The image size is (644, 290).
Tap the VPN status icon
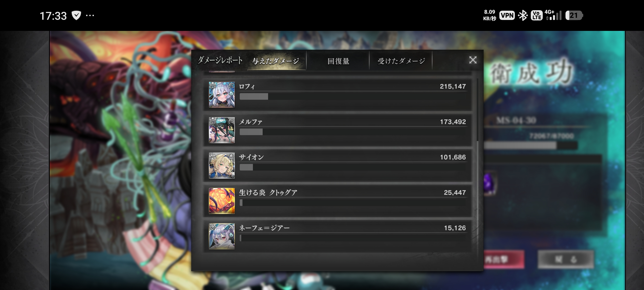click(507, 15)
